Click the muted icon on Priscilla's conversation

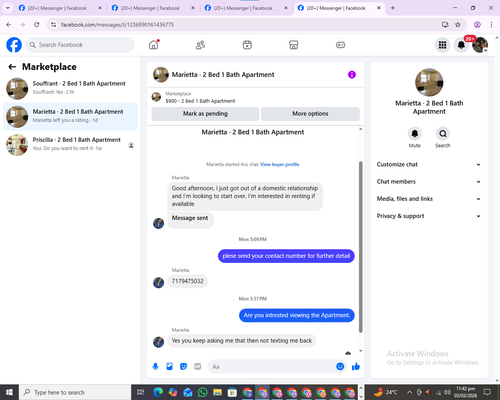131,145
